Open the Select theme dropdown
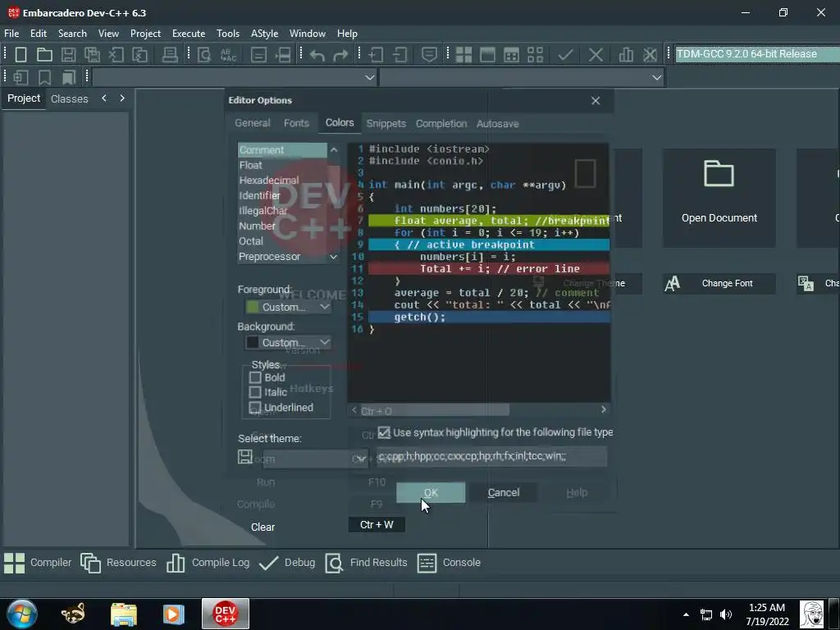Screen dimensions: 840x630 361,459
